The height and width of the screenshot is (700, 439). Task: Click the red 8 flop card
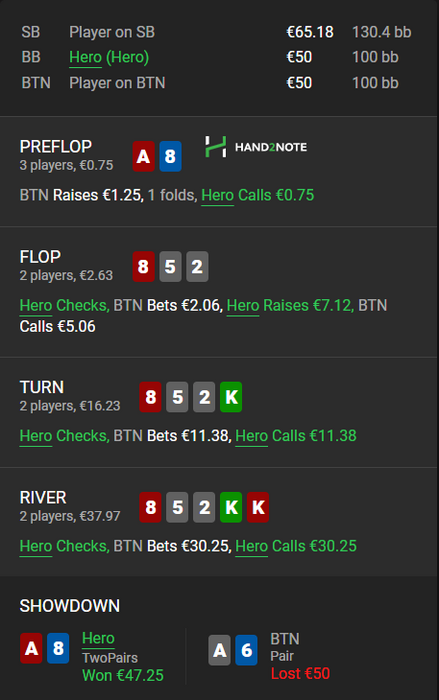[143, 267]
